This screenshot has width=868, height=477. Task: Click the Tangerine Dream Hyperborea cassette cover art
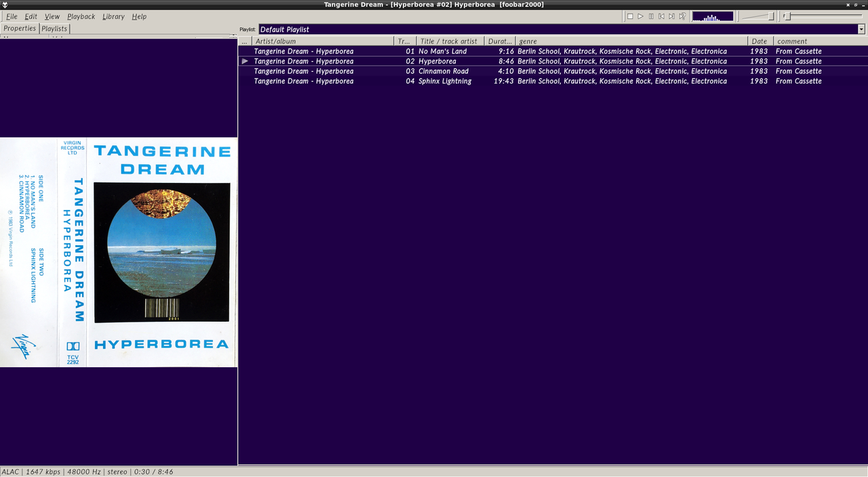pos(119,252)
